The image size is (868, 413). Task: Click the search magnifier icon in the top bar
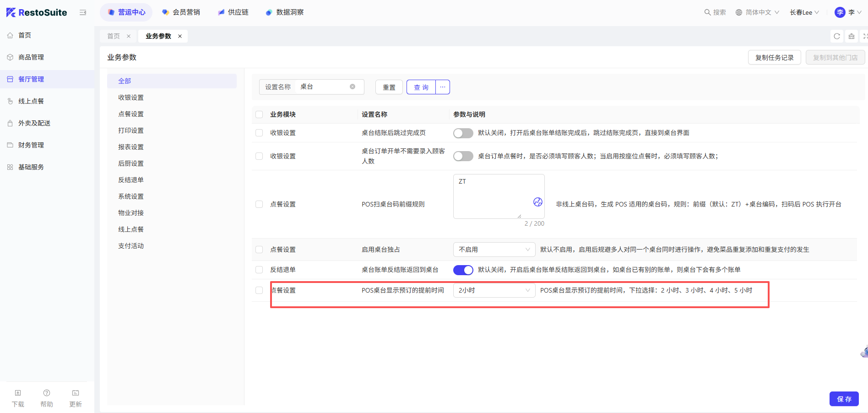click(x=708, y=12)
